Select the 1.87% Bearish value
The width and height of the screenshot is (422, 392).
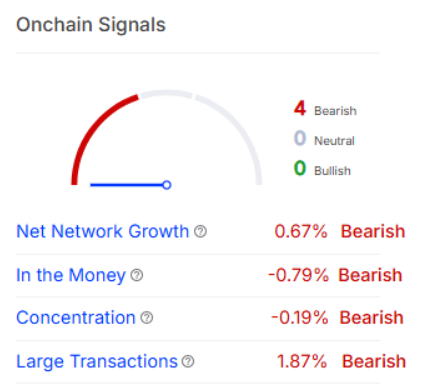click(341, 361)
